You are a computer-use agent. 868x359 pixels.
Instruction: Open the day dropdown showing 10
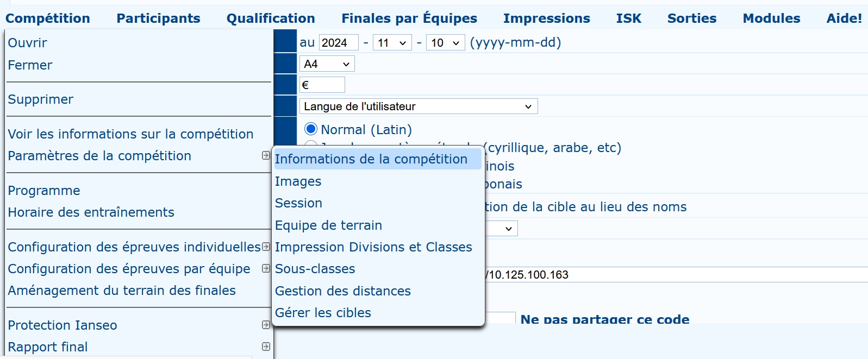click(446, 43)
